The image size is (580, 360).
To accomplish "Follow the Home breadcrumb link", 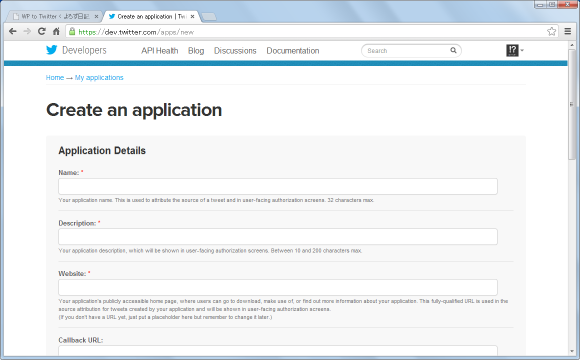I will tap(55, 78).
